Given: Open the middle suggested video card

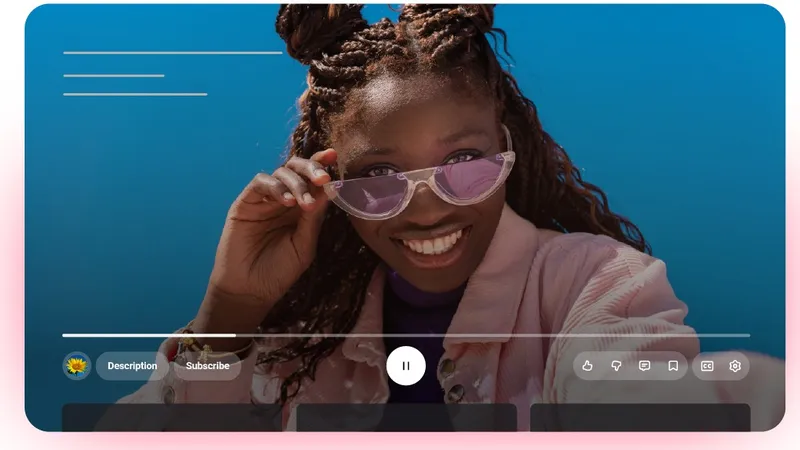Looking at the screenshot, I should (x=406, y=417).
